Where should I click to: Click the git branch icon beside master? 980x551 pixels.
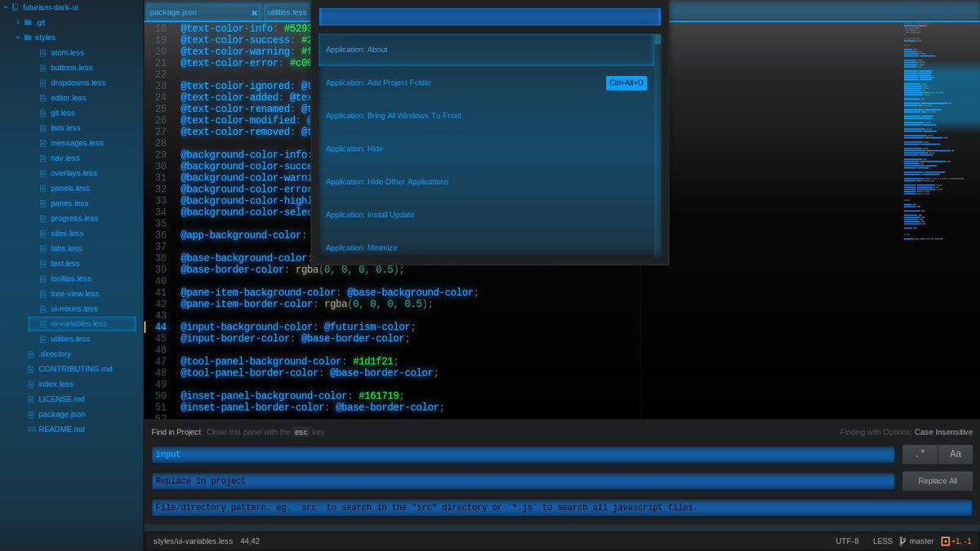tap(902, 541)
